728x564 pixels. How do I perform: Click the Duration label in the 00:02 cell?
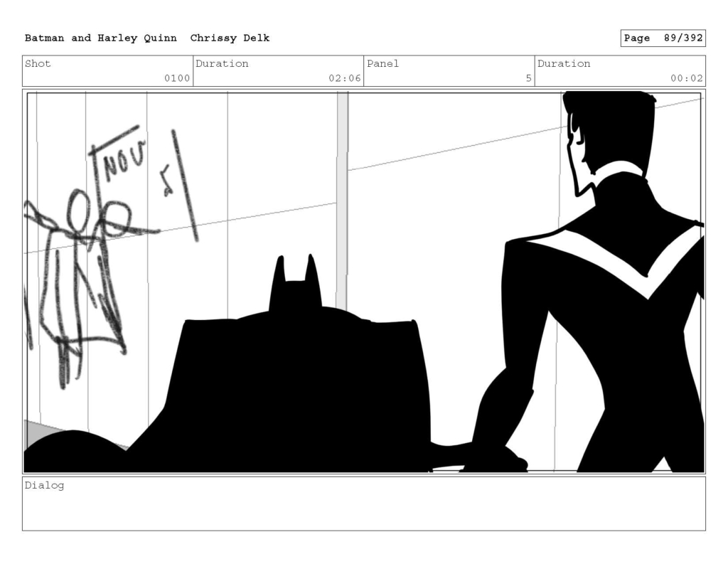point(564,63)
